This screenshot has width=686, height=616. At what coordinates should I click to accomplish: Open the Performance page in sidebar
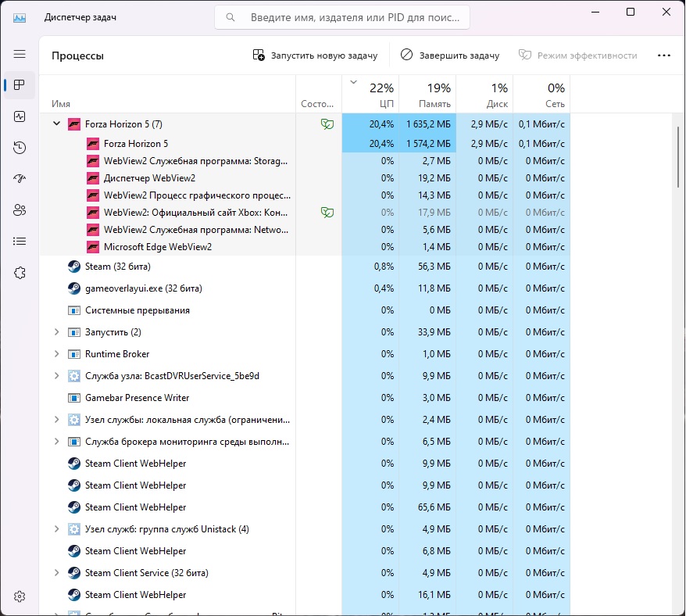(x=20, y=116)
